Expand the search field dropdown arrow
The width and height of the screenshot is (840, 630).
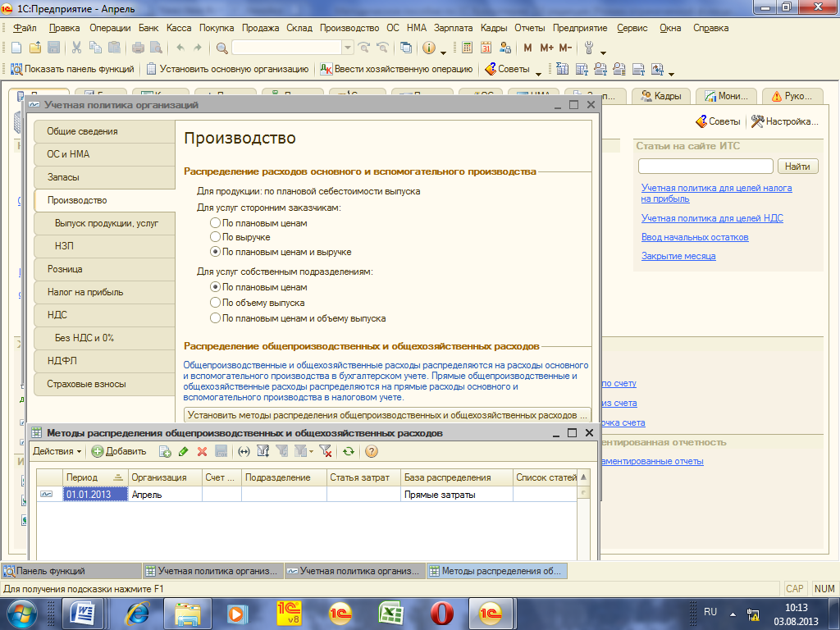click(348, 48)
